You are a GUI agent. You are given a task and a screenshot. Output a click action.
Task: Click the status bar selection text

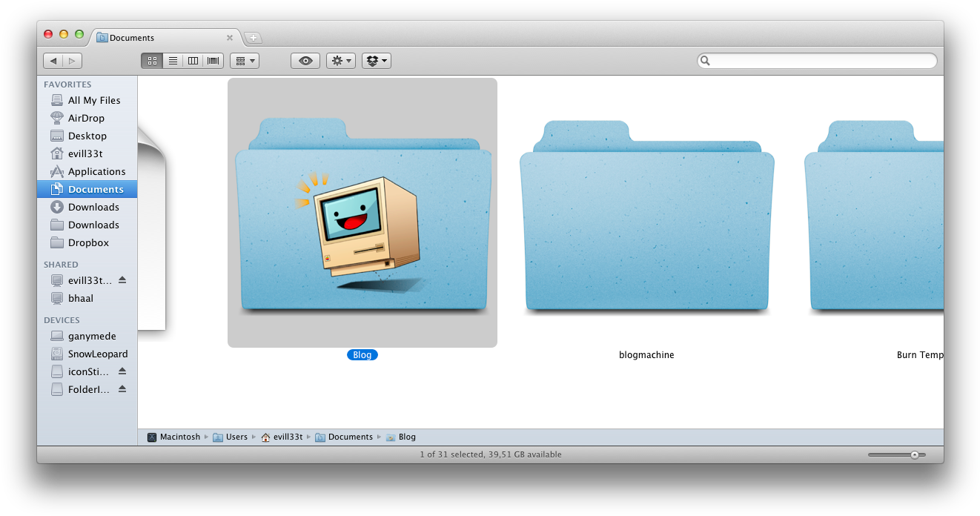click(x=491, y=454)
